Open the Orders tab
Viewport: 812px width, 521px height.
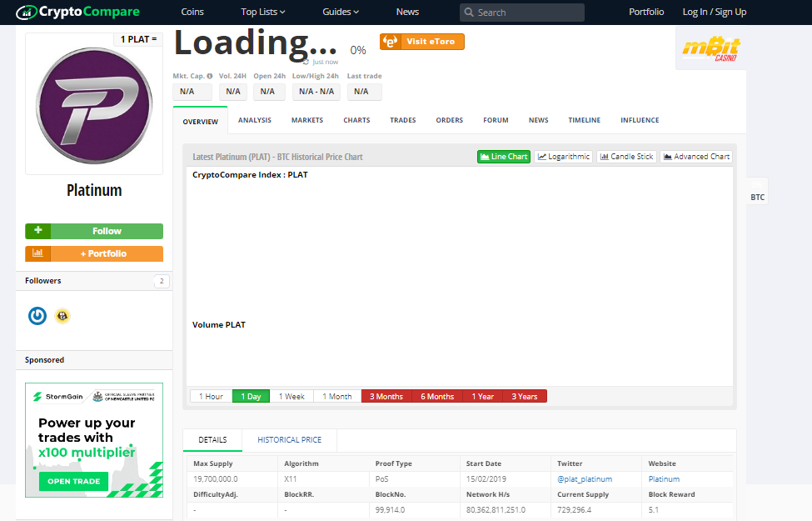(450, 120)
